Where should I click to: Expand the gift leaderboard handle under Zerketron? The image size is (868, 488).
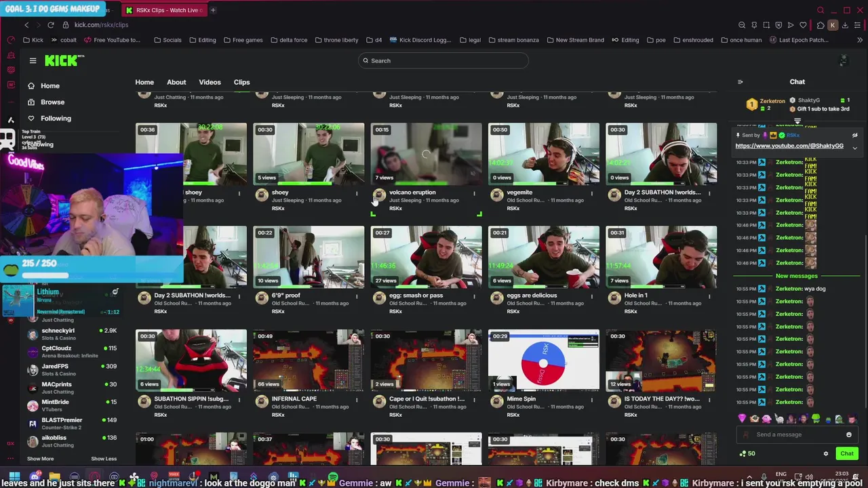pyautogui.click(x=797, y=121)
